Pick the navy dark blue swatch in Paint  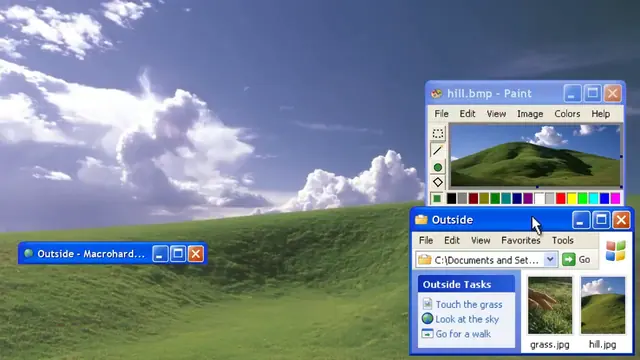pyautogui.click(x=517, y=198)
